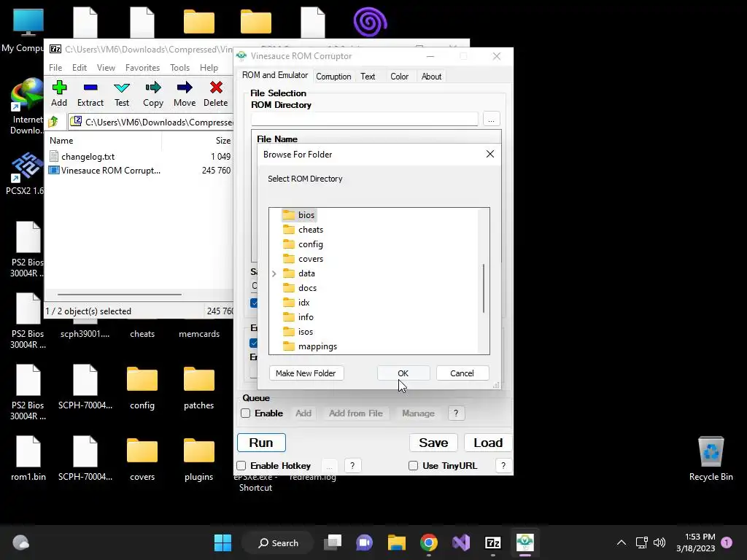Click the Copy icon in 7-Zip

[x=153, y=94]
